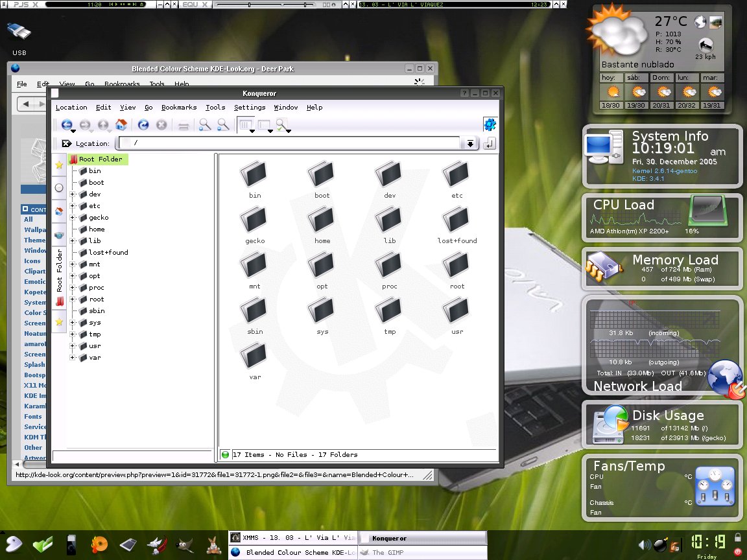
Task: Click the XMMS equalizer right slider at top
Action: [305, 5]
